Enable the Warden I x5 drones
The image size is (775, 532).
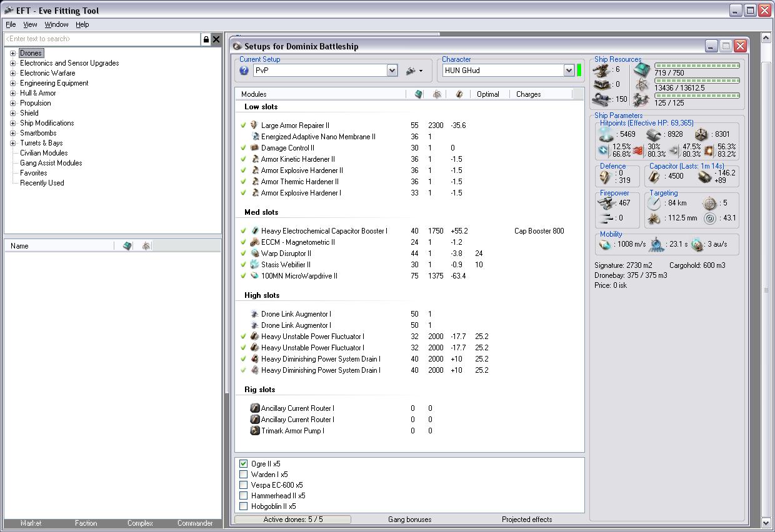[244, 475]
